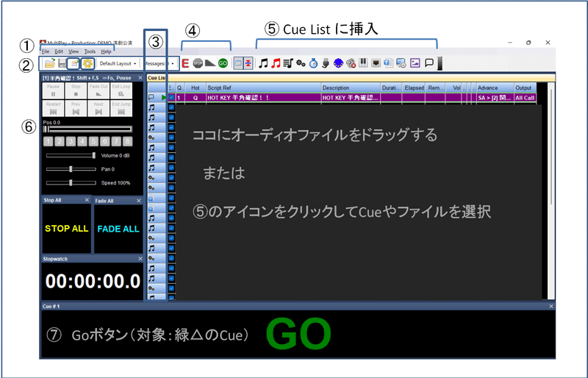
Task: Open a production with the folder icon
Action: [49, 63]
